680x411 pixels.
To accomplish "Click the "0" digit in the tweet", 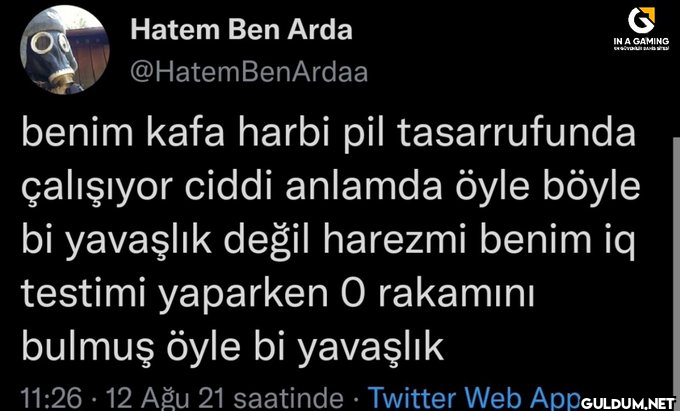I will point(355,295).
